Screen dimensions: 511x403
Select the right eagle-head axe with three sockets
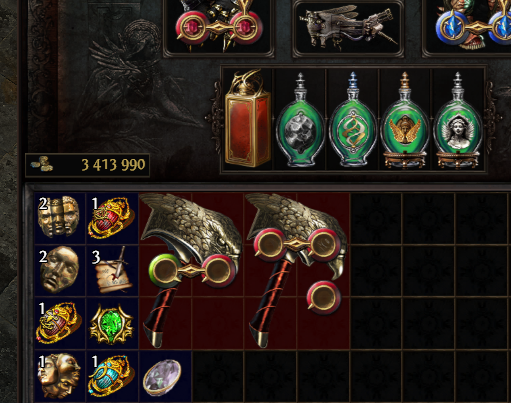[297, 270]
